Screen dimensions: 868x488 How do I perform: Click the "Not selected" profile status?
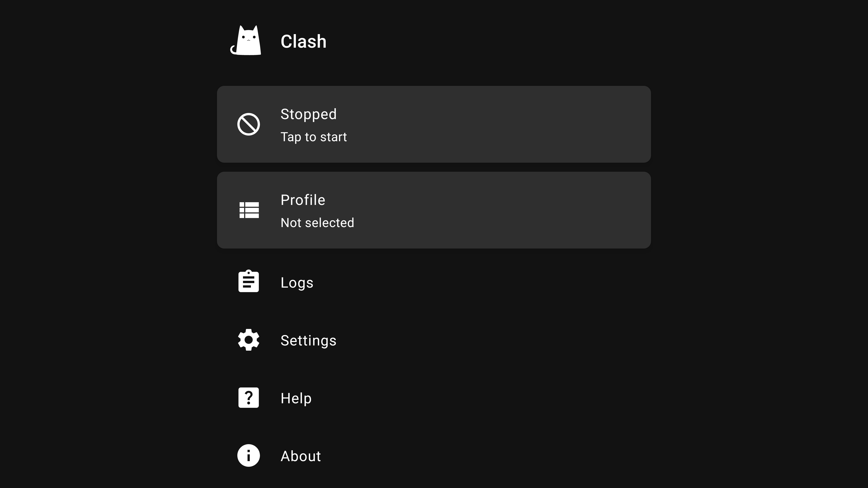(x=317, y=223)
